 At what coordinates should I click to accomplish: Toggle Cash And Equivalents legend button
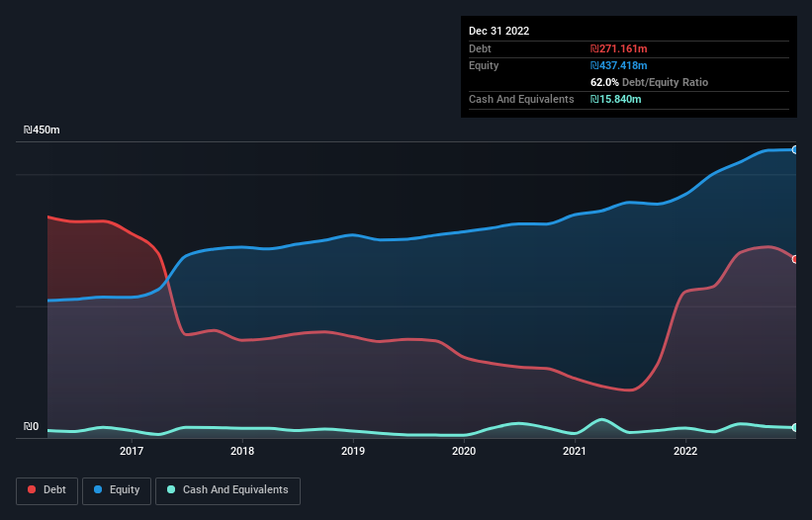(x=227, y=490)
